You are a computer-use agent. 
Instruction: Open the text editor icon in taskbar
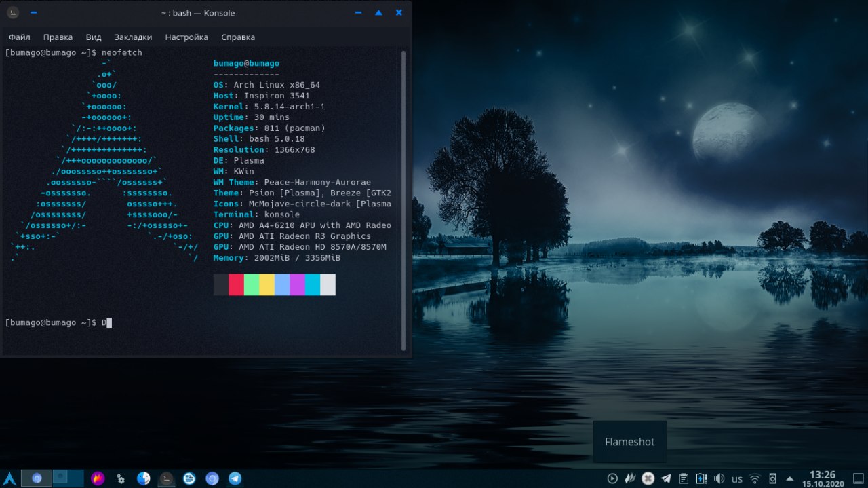(x=189, y=478)
